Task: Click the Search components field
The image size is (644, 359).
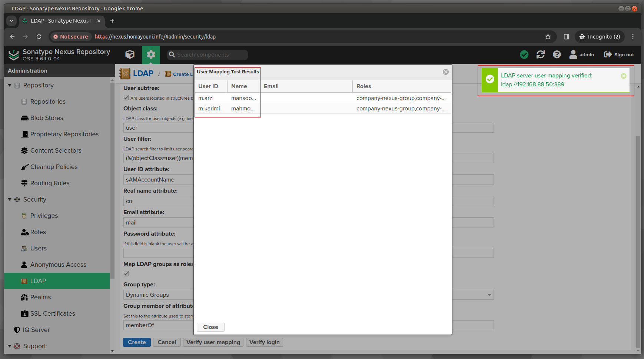Action: 208,55
